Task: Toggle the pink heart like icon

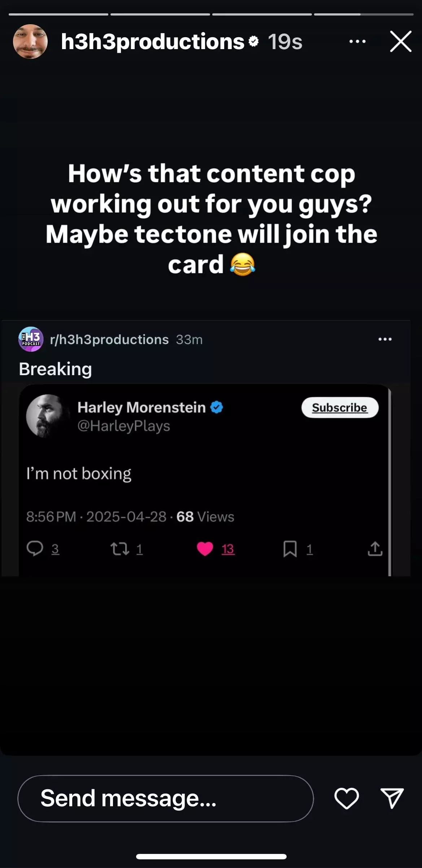Action: [x=205, y=549]
